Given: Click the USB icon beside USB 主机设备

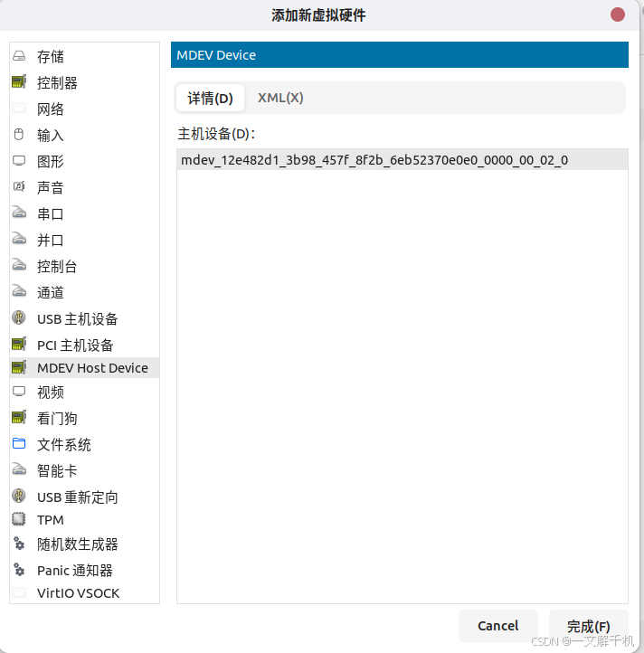Looking at the screenshot, I should tap(19, 317).
